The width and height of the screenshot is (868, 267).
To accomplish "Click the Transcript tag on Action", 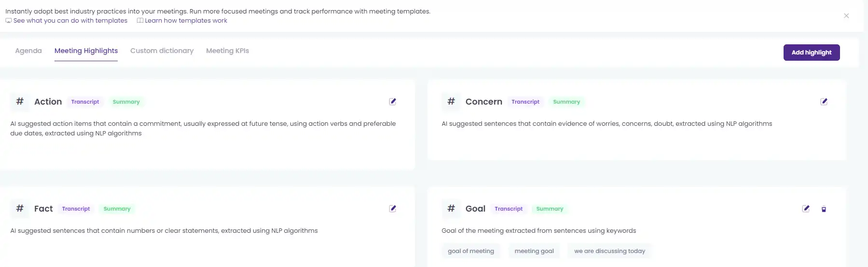I will click(x=85, y=102).
